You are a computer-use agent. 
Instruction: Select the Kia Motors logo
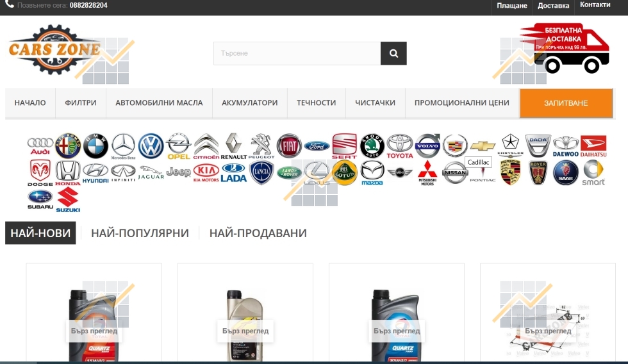click(206, 172)
